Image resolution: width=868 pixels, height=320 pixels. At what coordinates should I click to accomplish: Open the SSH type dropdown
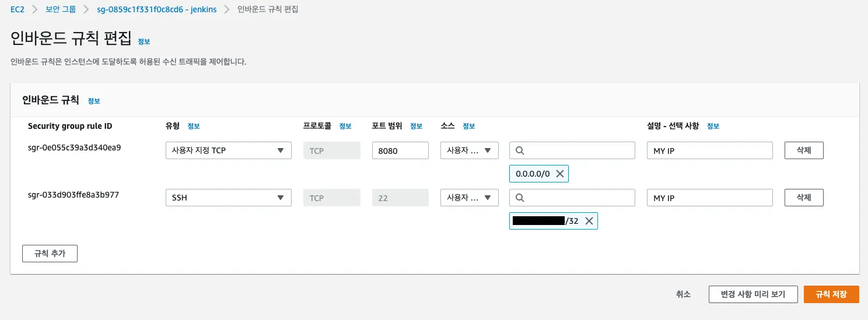(x=228, y=198)
